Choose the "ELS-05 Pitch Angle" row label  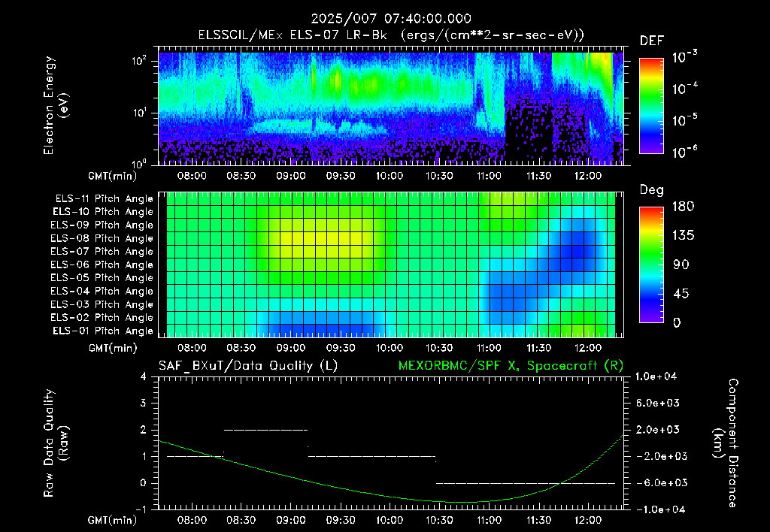(102, 278)
